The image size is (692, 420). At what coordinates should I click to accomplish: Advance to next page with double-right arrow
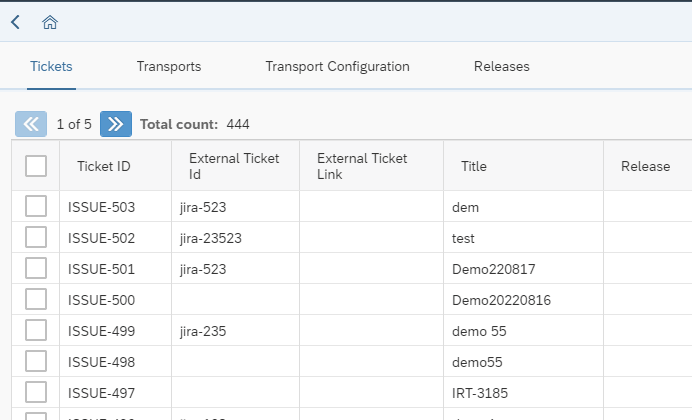[x=116, y=124]
